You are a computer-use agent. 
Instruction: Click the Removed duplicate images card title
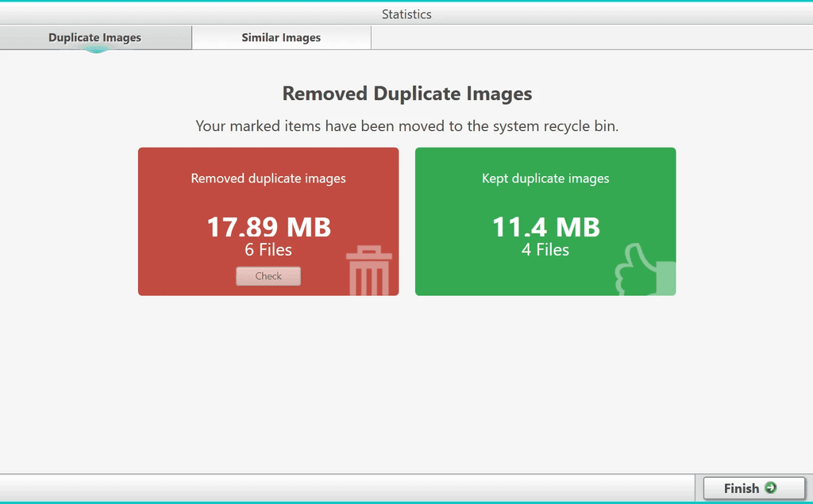[x=268, y=178]
